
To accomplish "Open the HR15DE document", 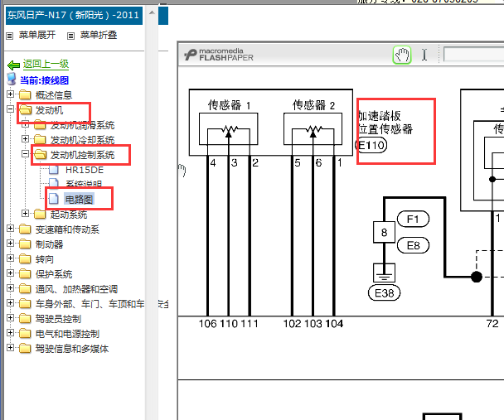I will coord(85,170).
